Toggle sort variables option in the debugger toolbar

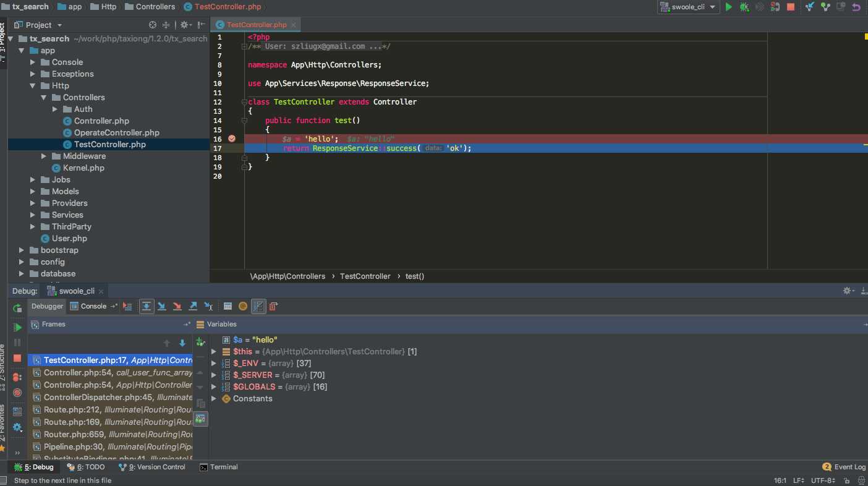tap(258, 306)
